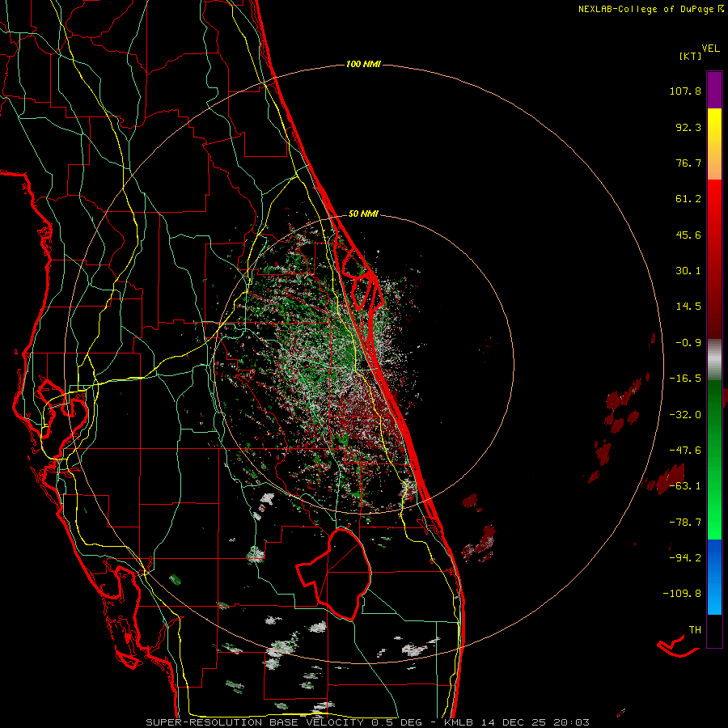This screenshot has width=728, height=728.
Task: Click the 61.2 scale value label
Action: coord(688,199)
